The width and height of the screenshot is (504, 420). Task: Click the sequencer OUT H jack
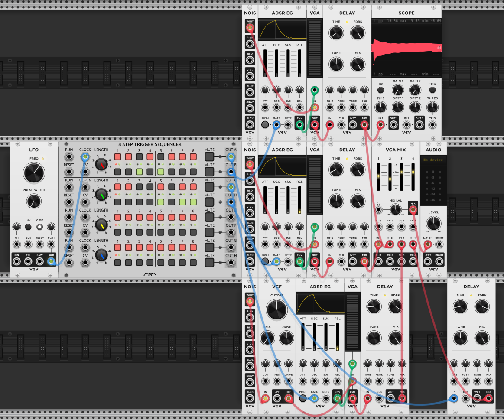[231, 263]
